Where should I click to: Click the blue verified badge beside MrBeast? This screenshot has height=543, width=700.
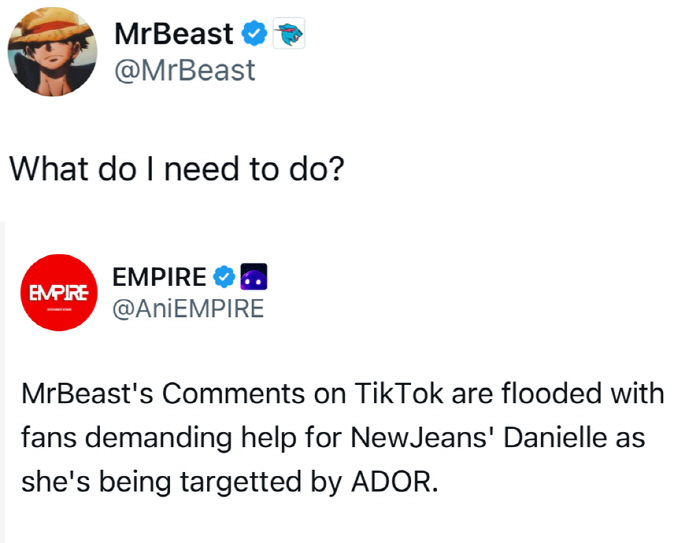[x=256, y=35]
